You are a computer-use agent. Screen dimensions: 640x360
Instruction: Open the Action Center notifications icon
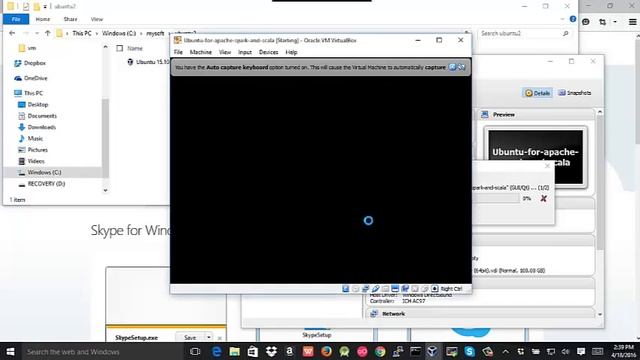pyautogui.click(x=581, y=351)
